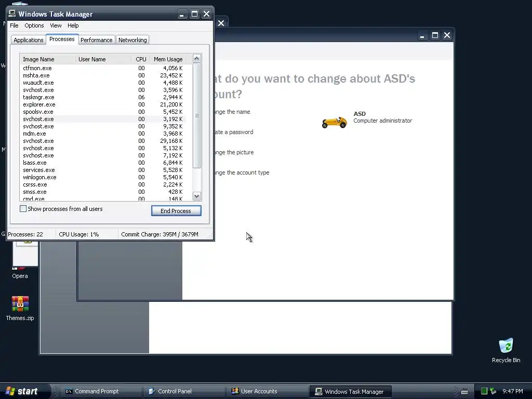Screen dimensions: 532x399
Task: Sort by User Name column header
Action: click(103, 59)
